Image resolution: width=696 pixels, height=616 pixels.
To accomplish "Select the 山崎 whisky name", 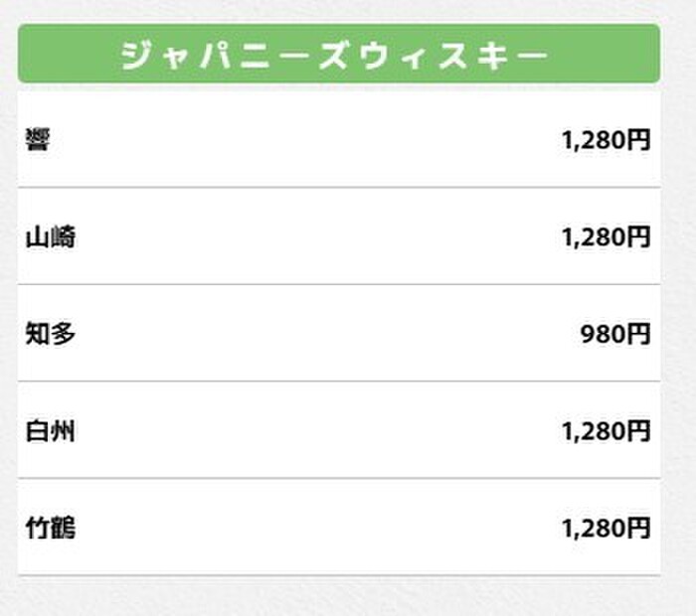I will (50, 236).
